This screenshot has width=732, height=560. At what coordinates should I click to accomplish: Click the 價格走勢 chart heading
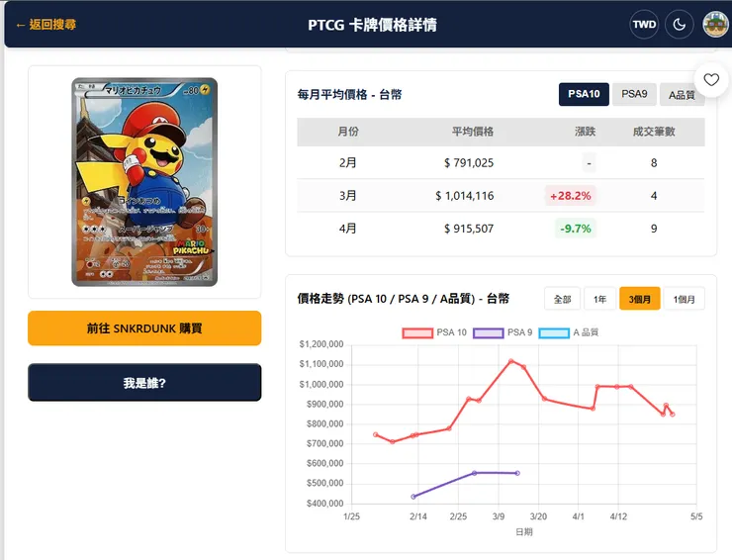click(x=403, y=299)
